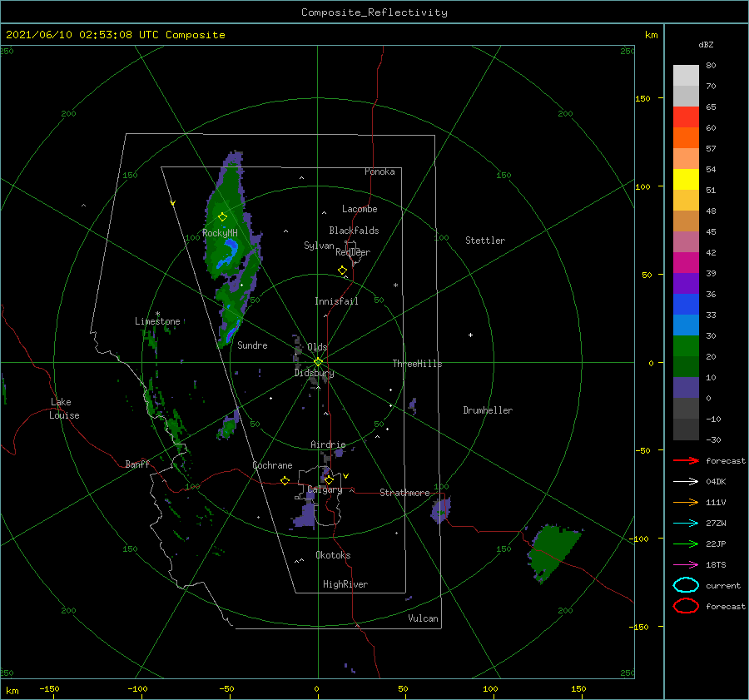The image size is (749, 700).
Task: Click the Blackfalds town label
Action: (354, 231)
